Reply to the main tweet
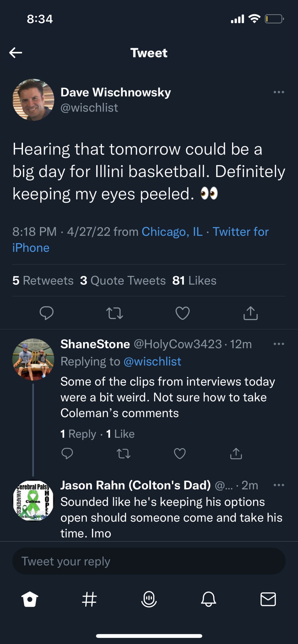The width and height of the screenshot is (298, 644). [x=46, y=313]
